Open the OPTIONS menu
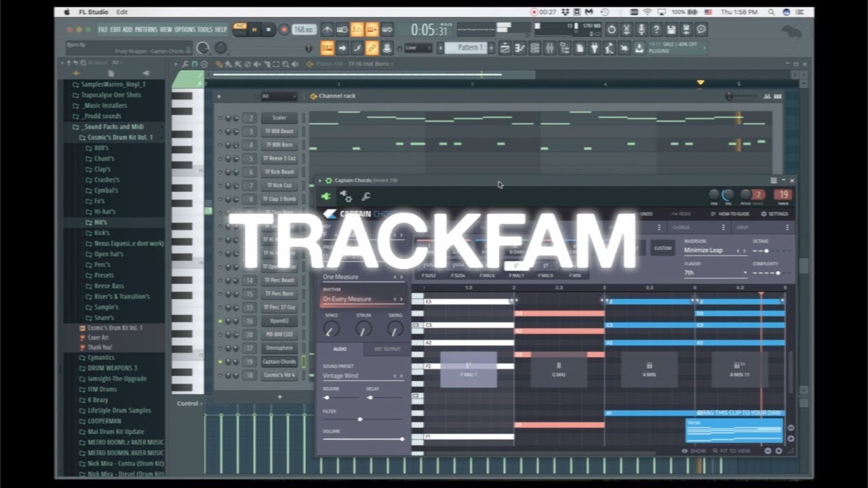 coord(184,30)
